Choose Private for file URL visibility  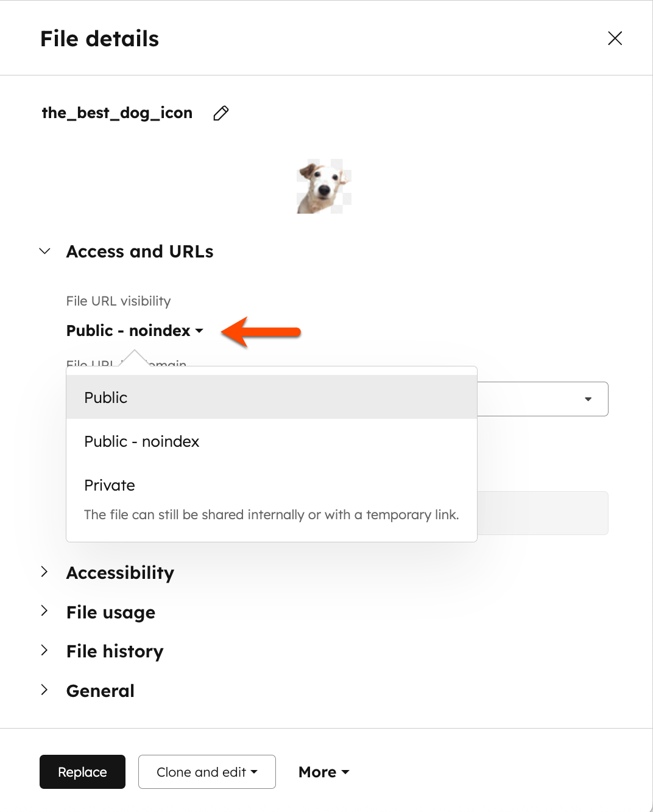coord(109,485)
